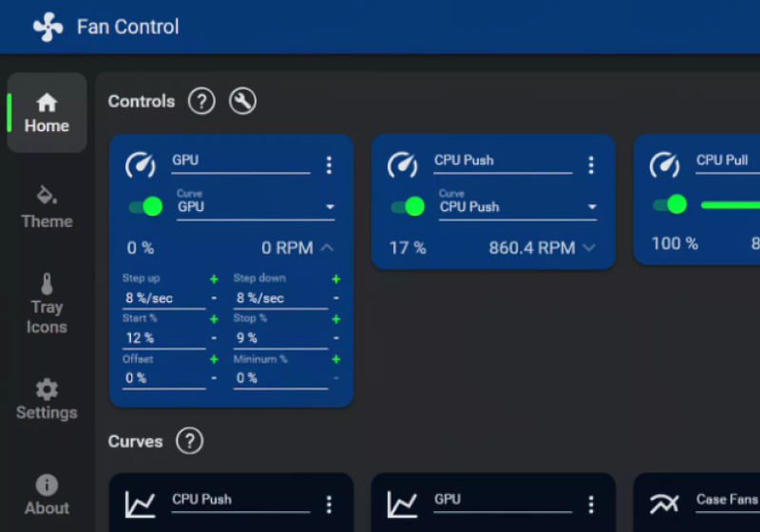Decrease the Step down value with minus

coord(336,298)
